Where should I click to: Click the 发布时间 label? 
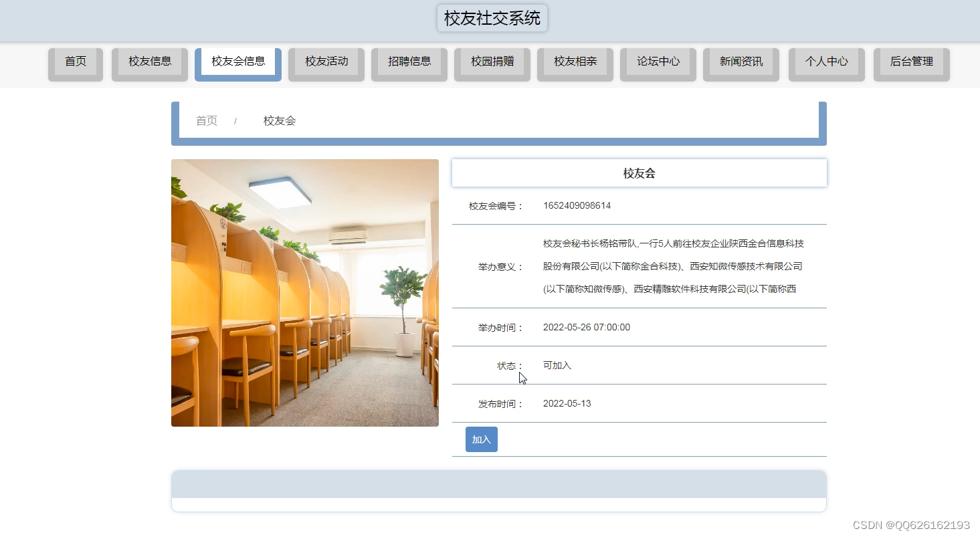click(x=501, y=404)
